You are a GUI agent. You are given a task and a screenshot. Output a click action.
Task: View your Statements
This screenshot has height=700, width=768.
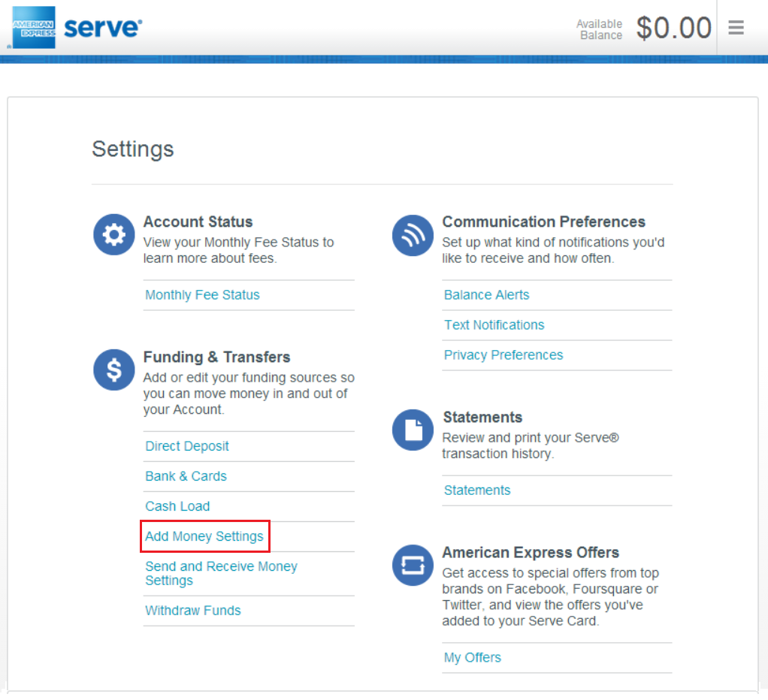477,490
